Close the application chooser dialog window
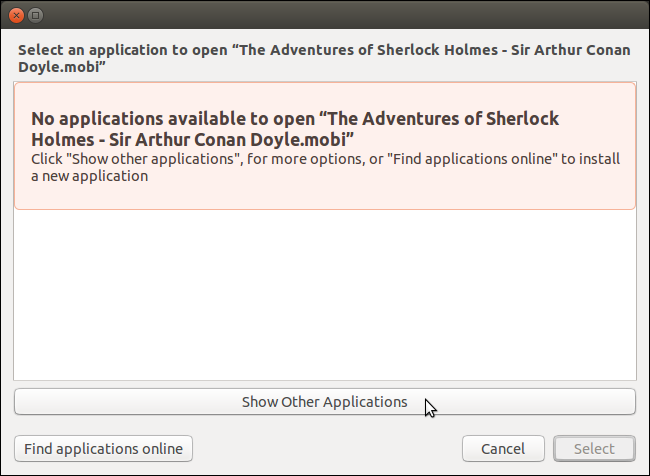 (16, 16)
